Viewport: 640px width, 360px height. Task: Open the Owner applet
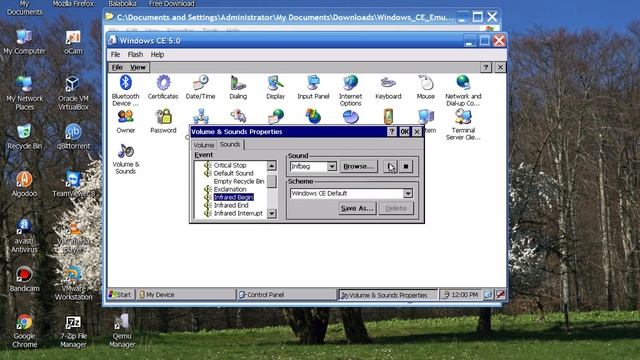click(125, 121)
